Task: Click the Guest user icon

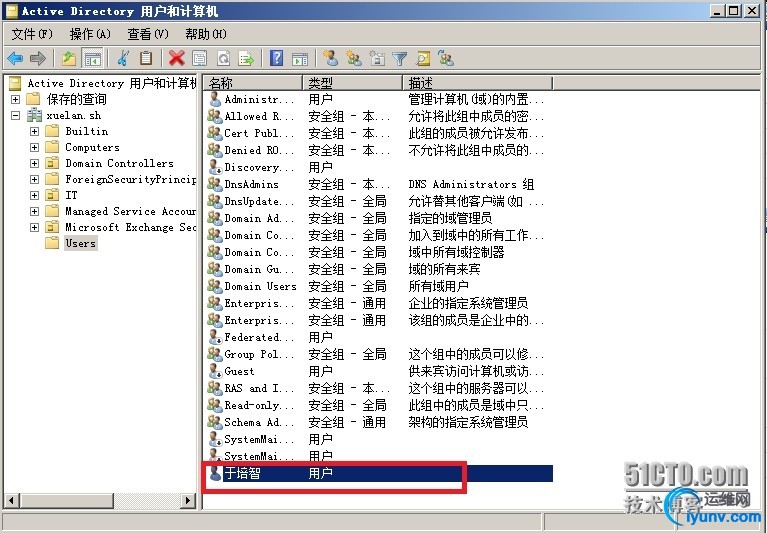Action: [x=215, y=371]
